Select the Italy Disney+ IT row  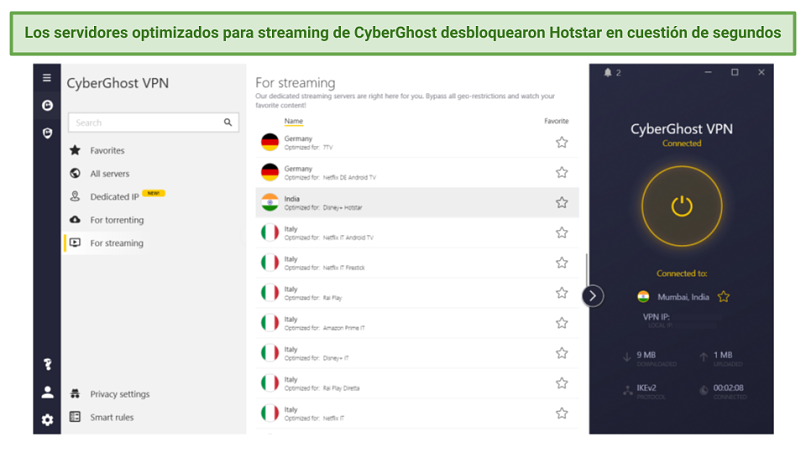pyautogui.click(x=417, y=353)
